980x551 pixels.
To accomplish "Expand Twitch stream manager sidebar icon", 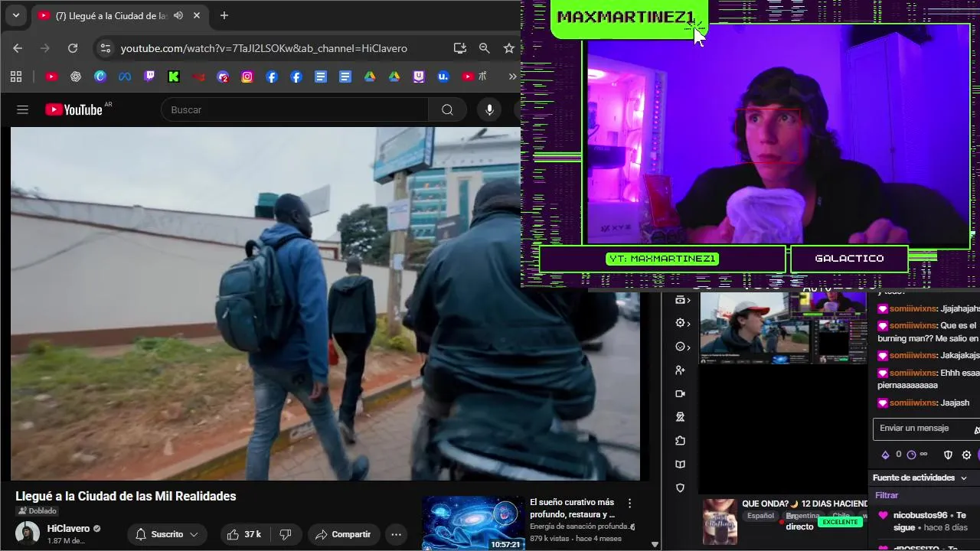I will pyautogui.click(x=682, y=300).
